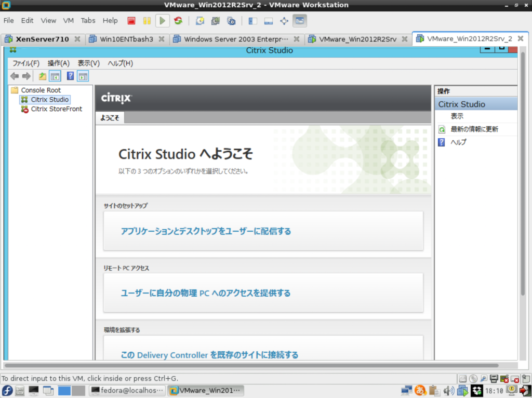Image resolution: width=532 pixels, height=398 pixels.
Task: Close the Win10ENTbash3 tab
Action: click(162, 39)
